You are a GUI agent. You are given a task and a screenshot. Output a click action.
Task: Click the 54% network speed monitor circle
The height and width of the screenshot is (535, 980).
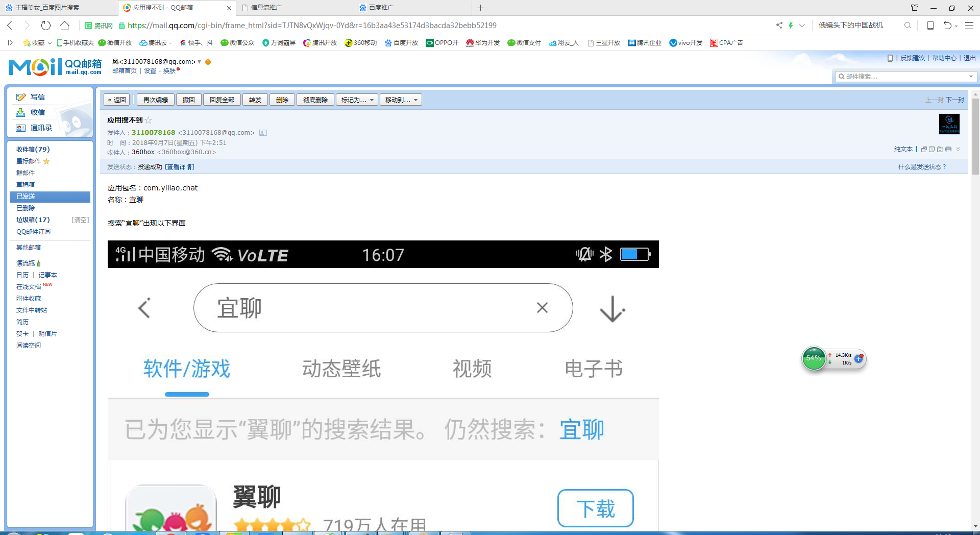pos(814,358)
